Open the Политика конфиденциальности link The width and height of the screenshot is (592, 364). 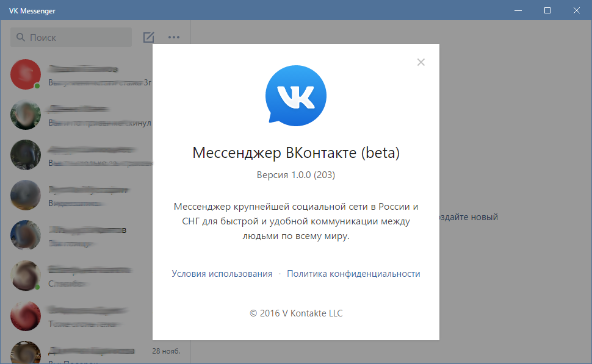click(353, 274)
